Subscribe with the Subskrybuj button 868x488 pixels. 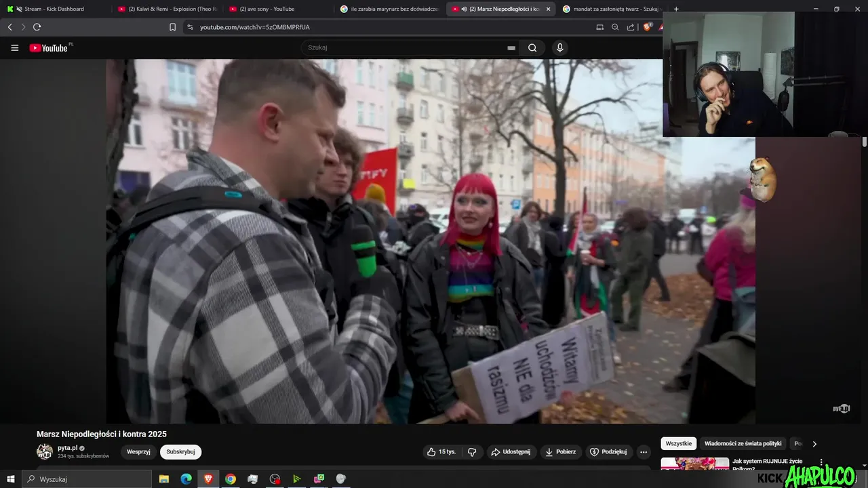coord(180,452)
